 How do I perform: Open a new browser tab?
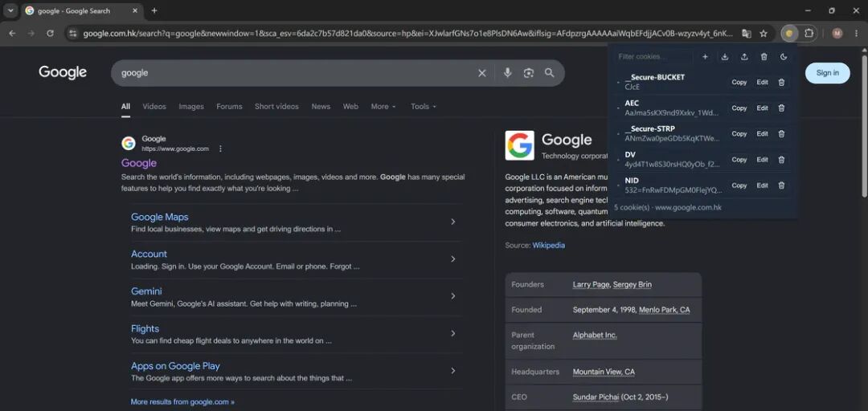point(154,10)
